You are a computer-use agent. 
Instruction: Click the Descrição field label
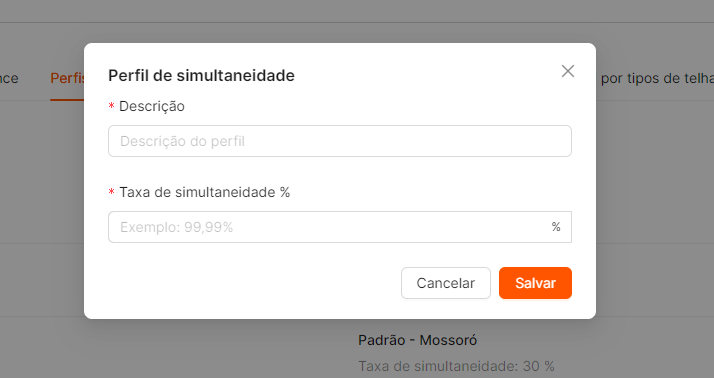pyautogui.click(x=152, y=106)
